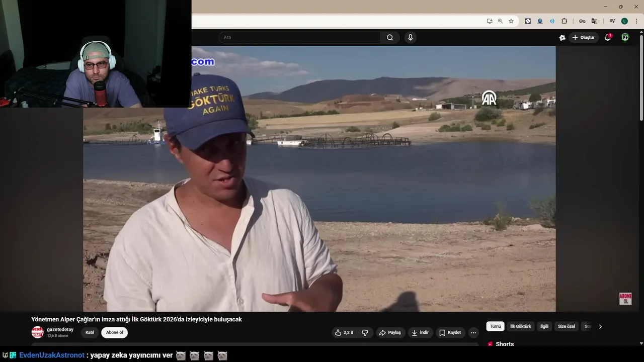Click the İndir download button
This screenshot has width=644, height=362.
click(x=420, y=332)
